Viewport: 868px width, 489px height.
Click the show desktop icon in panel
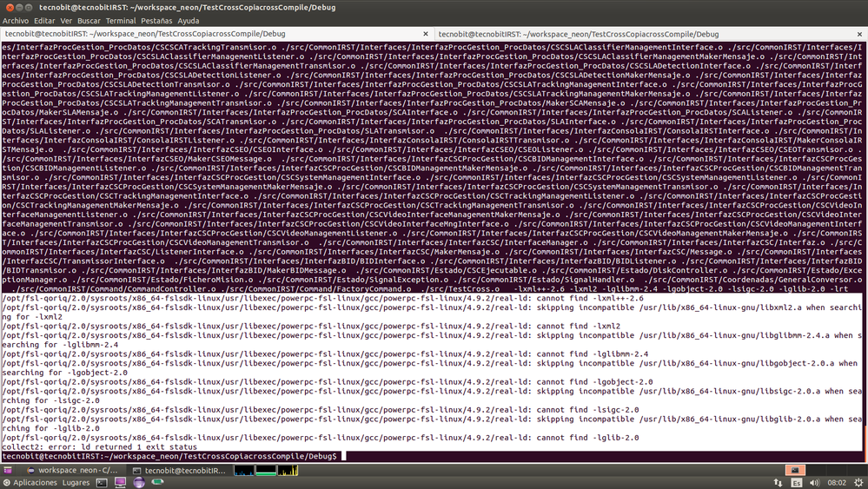click(x=8, y=470)
